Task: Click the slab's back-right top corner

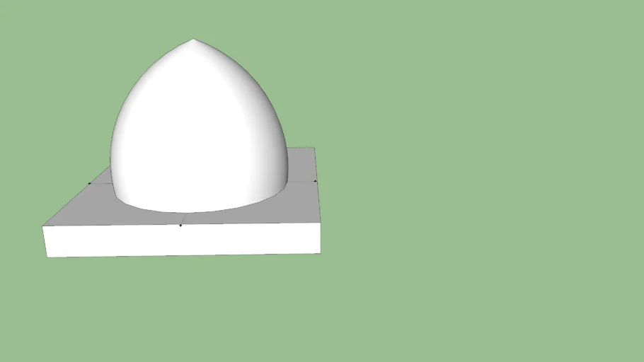Action: [314, 148]
